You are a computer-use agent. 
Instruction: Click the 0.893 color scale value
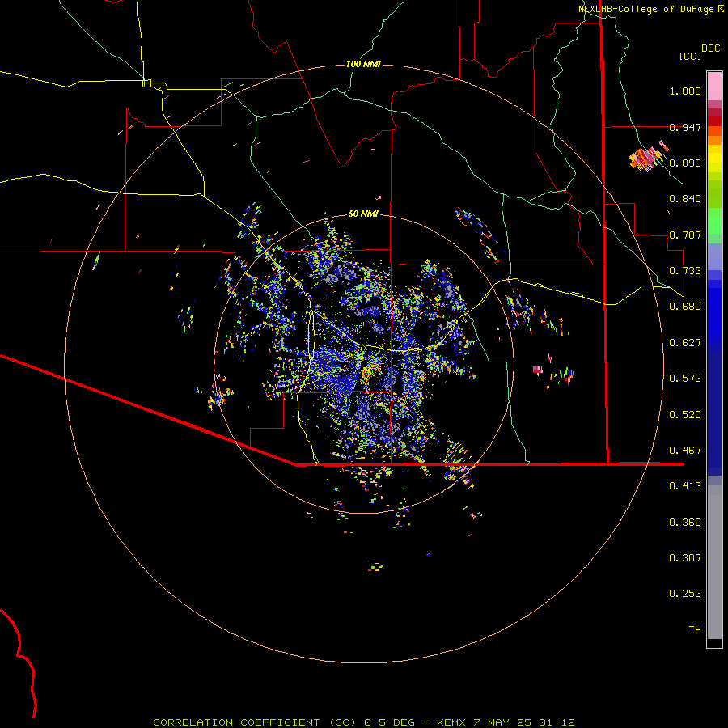[685, 163]
